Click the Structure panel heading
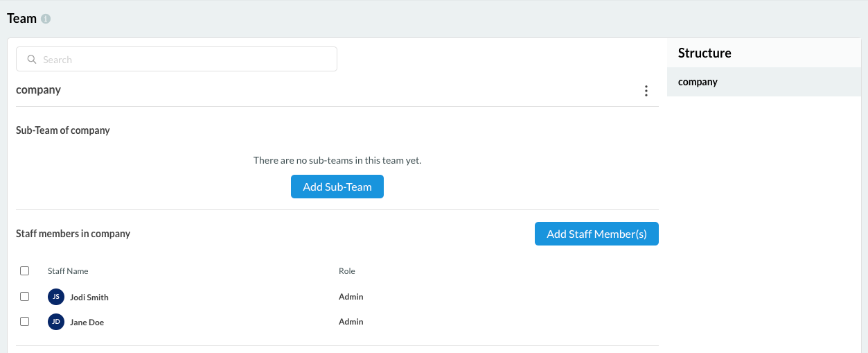The height and width of the screenshot is (353, 868). (705, 53)
